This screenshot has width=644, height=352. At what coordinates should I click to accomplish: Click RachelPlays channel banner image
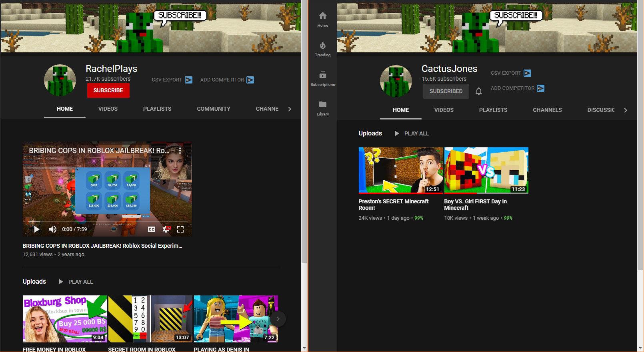point(151,28)
